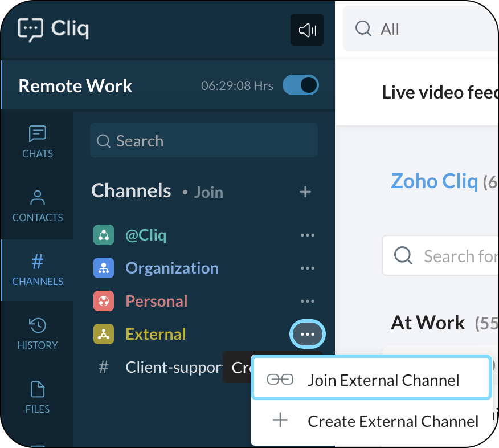Select the External channel group
This screenshot has width=499, height=448.
[156, 335]
